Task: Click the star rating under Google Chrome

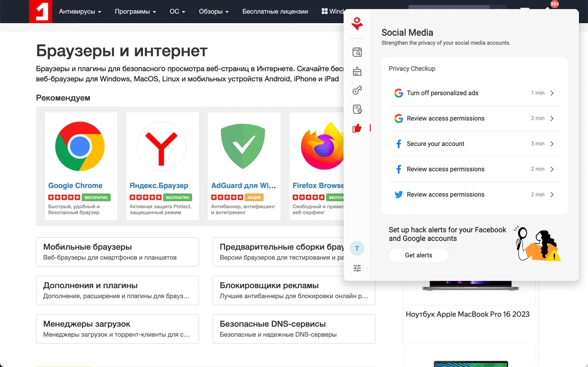Action: (64, 197)
